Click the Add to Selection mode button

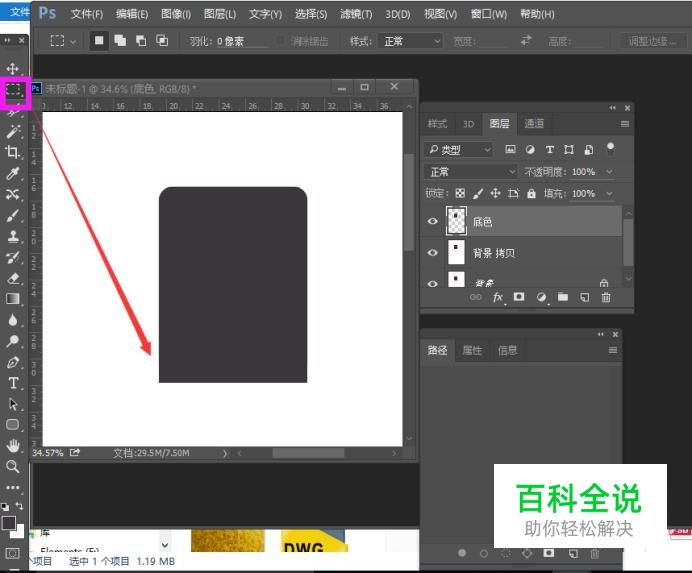[x=120, y=41]
